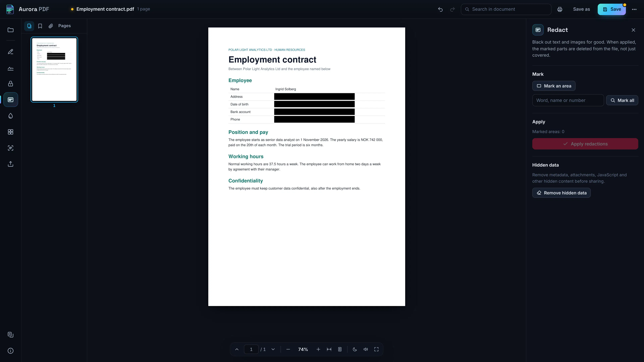This screenshot has height=362, width=644.
Task: Go to next page with down chevron
Action: (x=273, y=349)
